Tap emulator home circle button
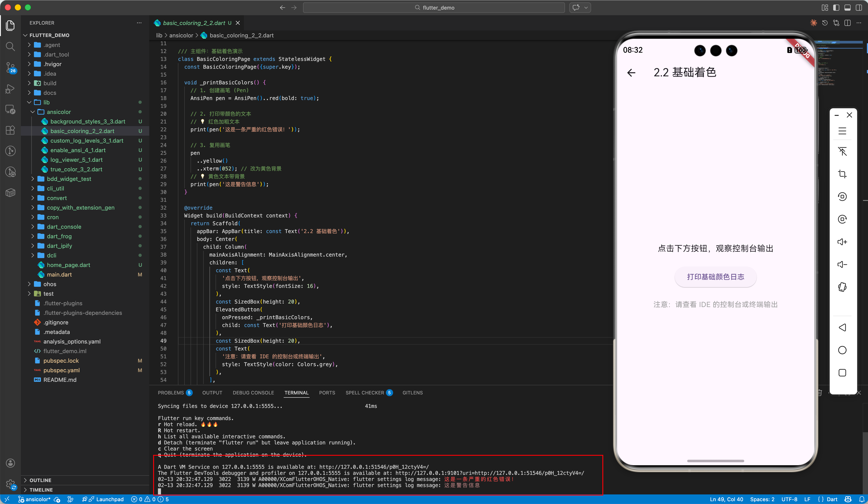The width and height of the screenshot is (868, 504). pyautogui.click(x=842, y=350)
